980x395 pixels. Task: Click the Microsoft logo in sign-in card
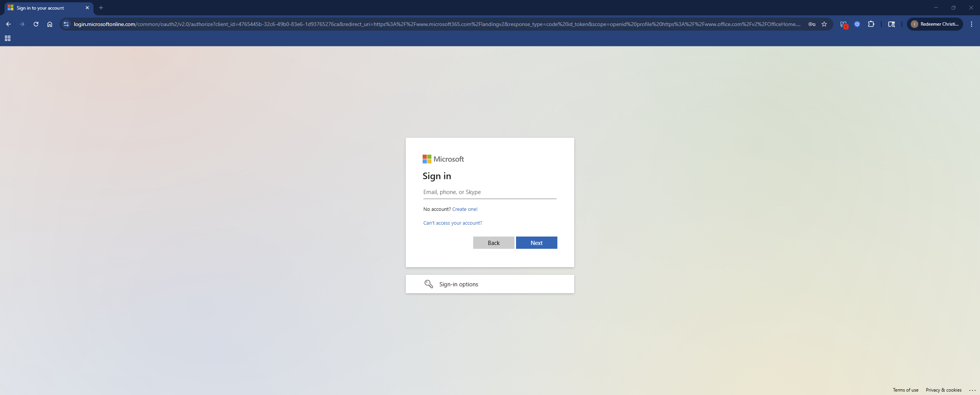[x=443, y=159]
